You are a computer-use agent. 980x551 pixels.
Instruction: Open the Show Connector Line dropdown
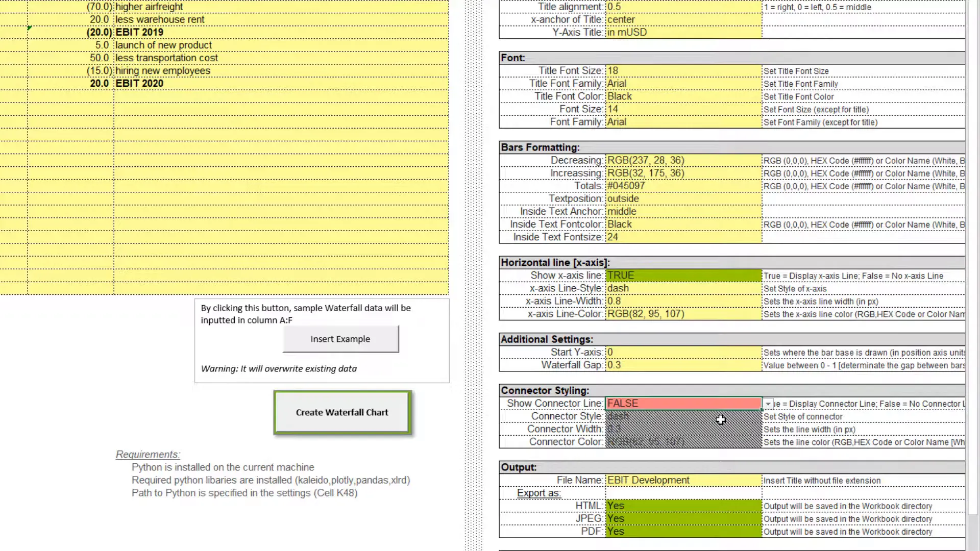[x=768, y=404]
